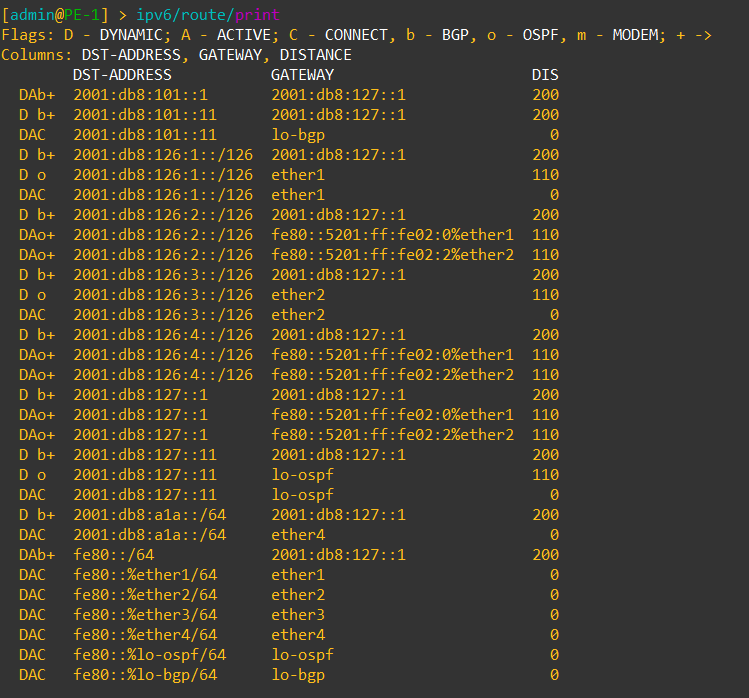This screenshot has height=698, width=749.
Task: Click the ether4 gateway of 2001:db8:a1a::/64
Action: coord(298,535)
